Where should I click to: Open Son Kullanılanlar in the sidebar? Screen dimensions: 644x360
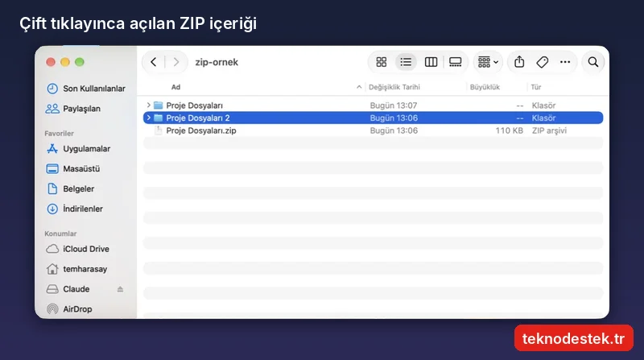pyautogui.click(x=94, y=89)
